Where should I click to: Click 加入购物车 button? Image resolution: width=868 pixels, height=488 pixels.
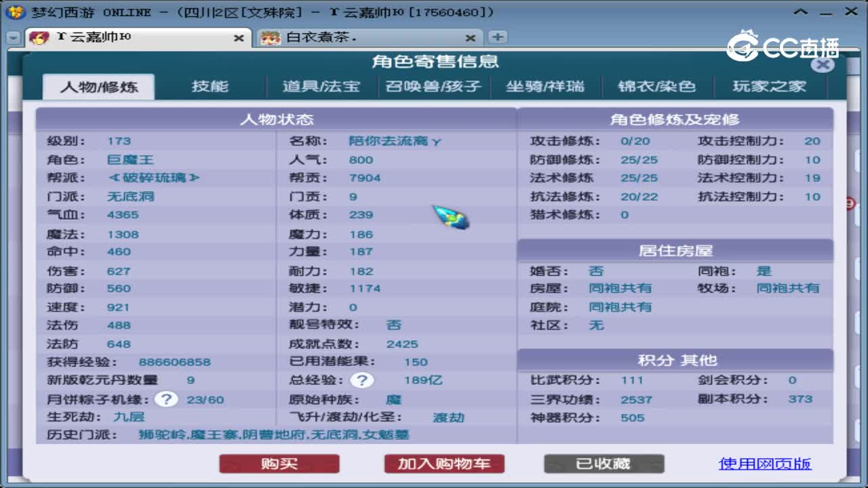click(x=444, y=464)
